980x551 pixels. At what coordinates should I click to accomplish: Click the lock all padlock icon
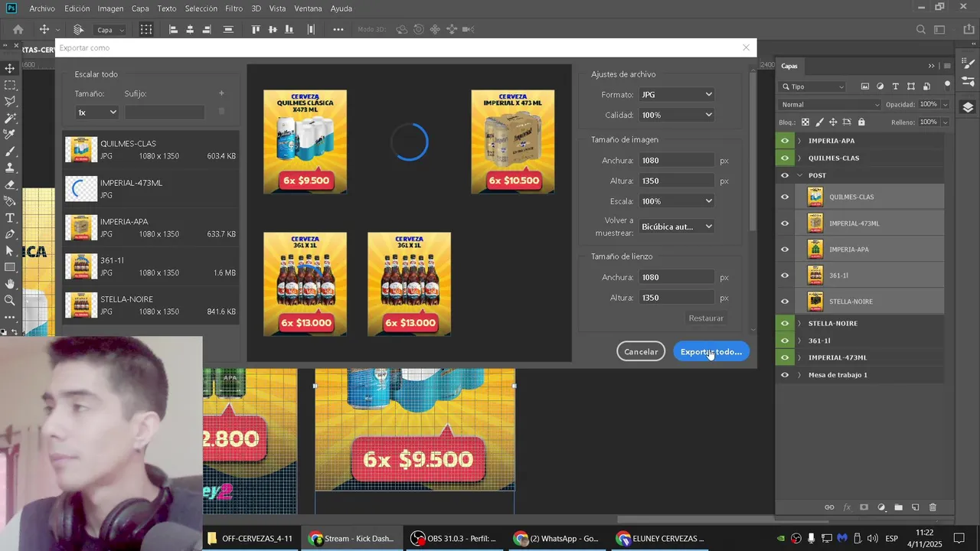(861, 122)
